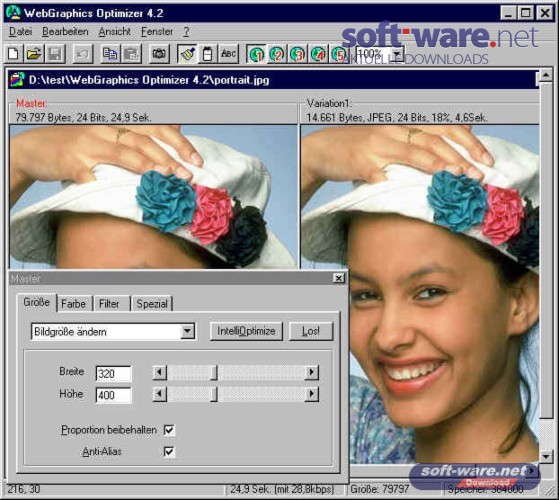Click the Los! button
This screenshot has height=500, width=559.
[x=311, y=331]
